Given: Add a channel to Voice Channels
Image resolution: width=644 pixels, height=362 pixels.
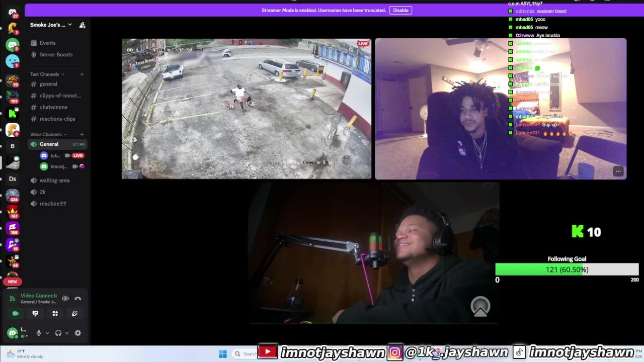Looking at the screenshot, I should [82, 134].
